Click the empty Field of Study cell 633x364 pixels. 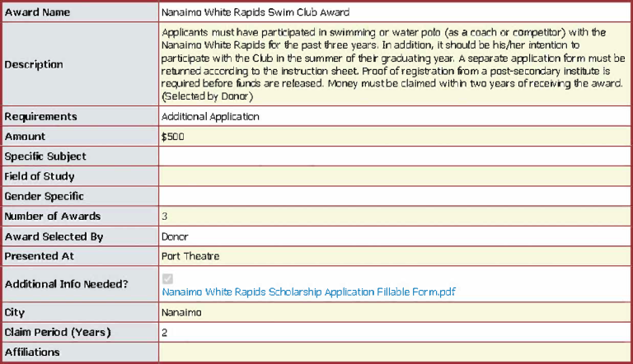(392, 176)
